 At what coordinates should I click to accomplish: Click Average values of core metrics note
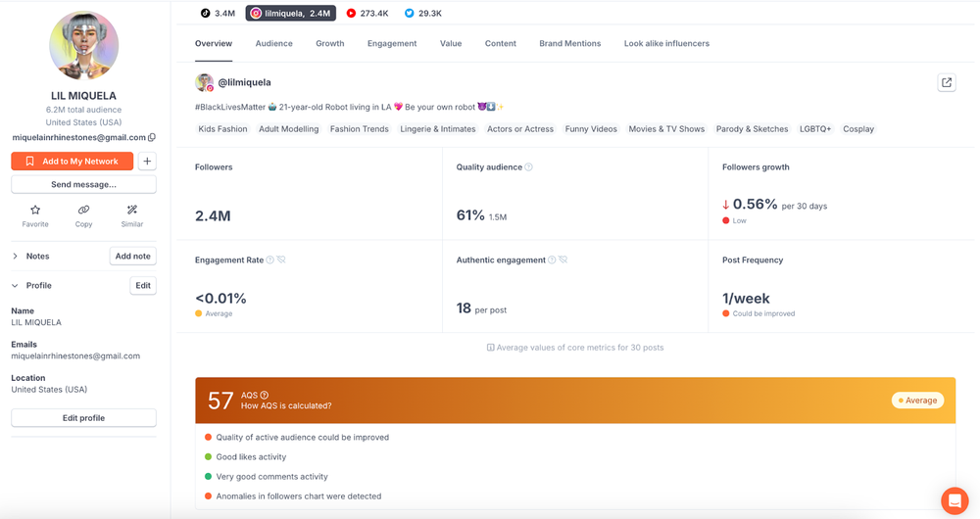[575, 348]
